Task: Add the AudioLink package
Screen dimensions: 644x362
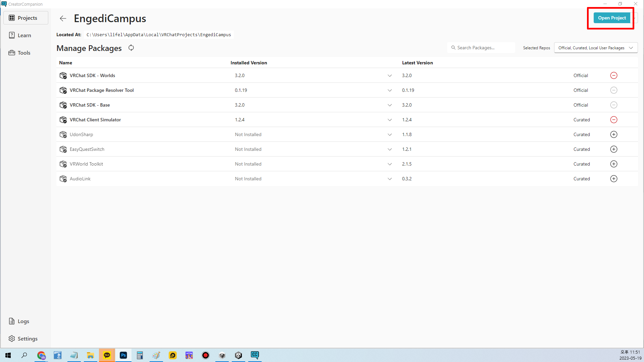Action: tap(613, 179)
